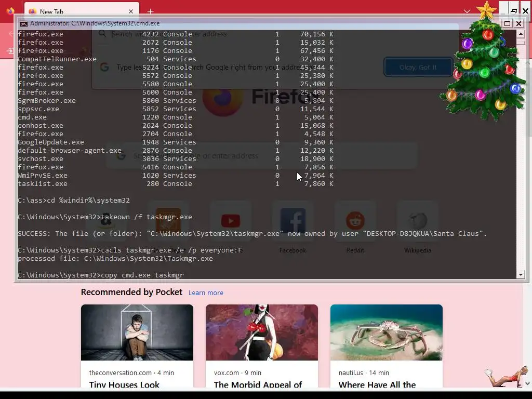Click the CompatTelRunner.exe process row

coord(175,59)
